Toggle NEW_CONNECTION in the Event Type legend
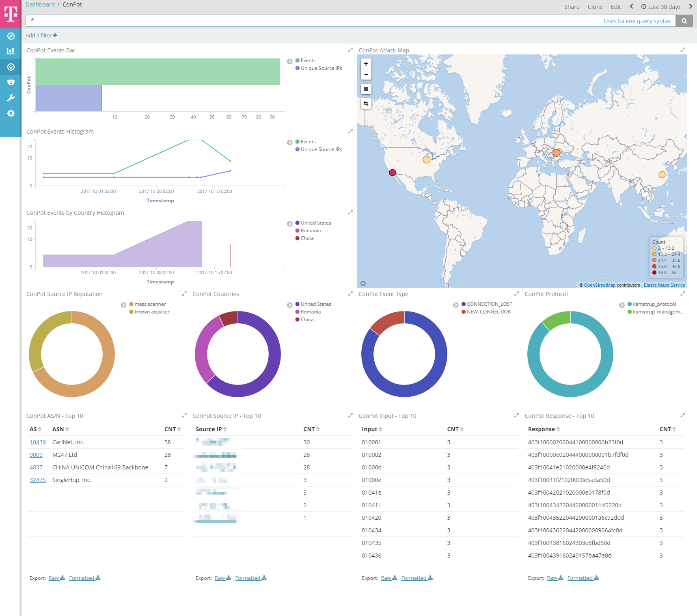 489,312
